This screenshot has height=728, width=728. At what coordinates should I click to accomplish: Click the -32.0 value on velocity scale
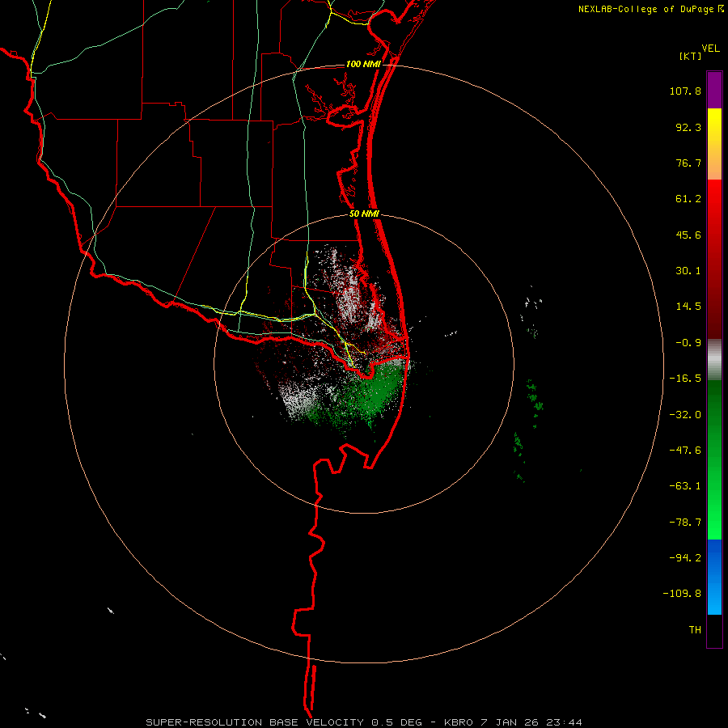pyautogui.click(x=685, y=415)
